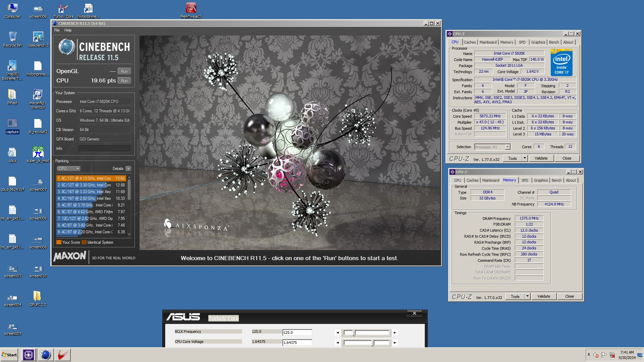
Task: Click Validate in the bottom CPU-Z window
Action: [x=544, y=296]
